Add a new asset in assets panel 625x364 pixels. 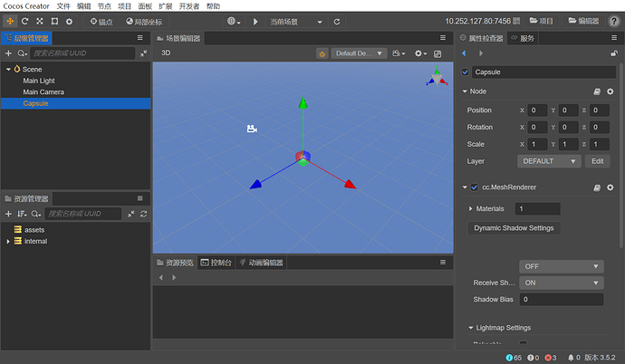[x=8, y=214]
